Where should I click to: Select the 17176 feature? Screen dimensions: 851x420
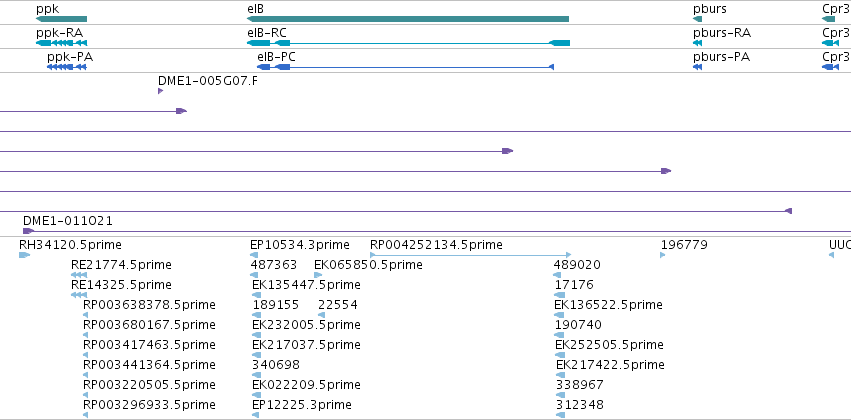574,285
